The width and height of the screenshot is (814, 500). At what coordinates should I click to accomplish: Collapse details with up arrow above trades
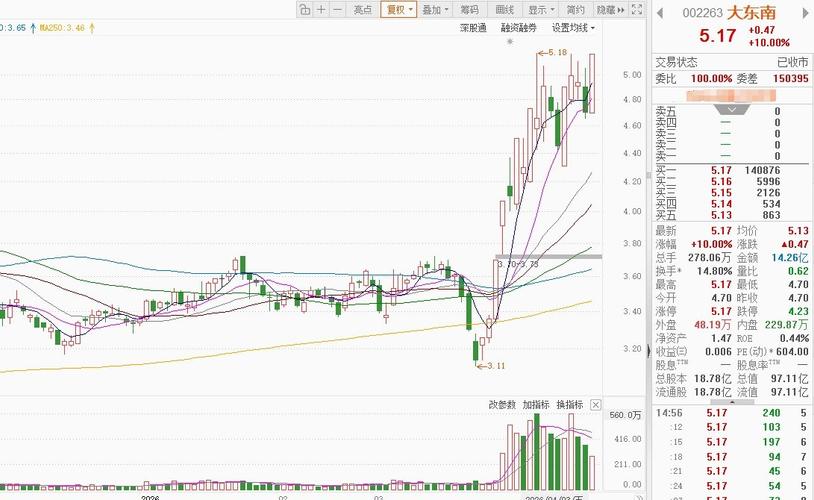point(732,402)
